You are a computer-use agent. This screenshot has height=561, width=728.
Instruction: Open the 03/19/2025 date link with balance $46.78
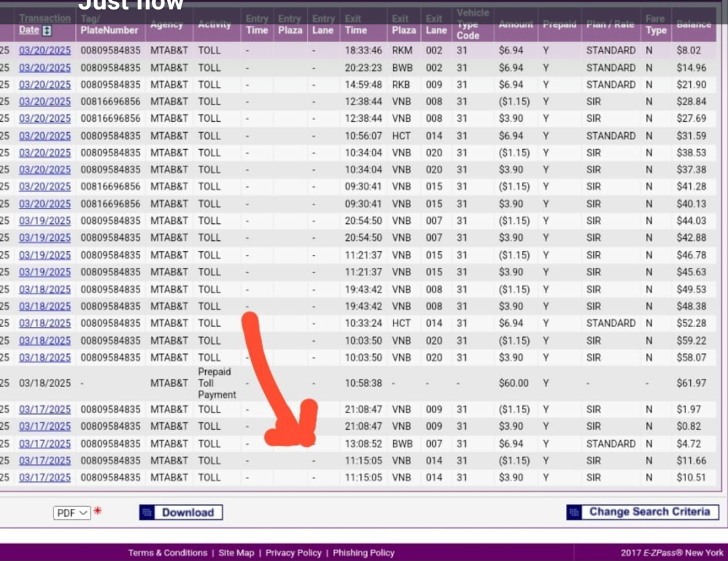coord(45,255)
